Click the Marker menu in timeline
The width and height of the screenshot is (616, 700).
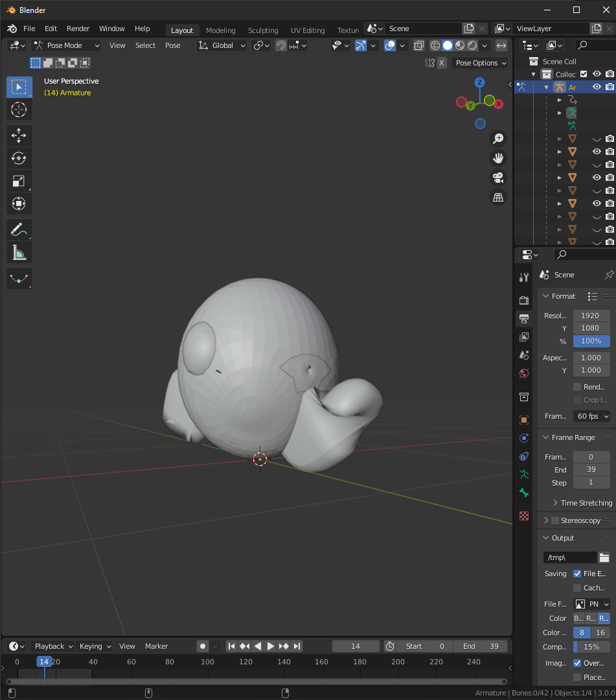156,646
